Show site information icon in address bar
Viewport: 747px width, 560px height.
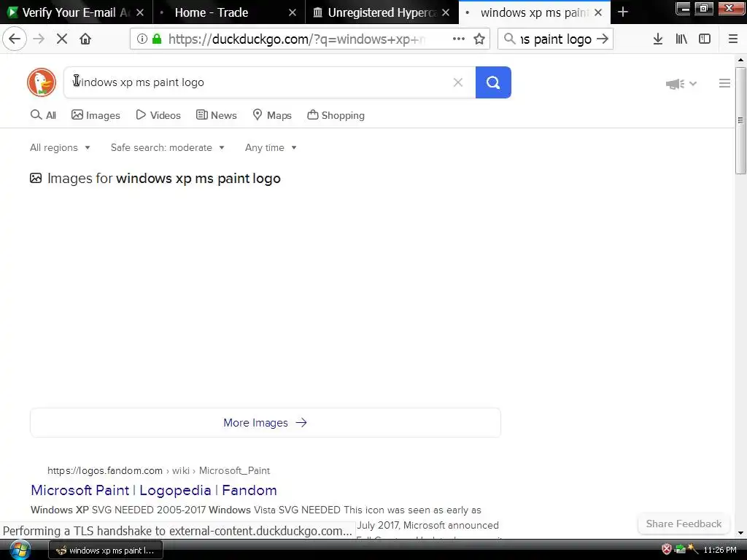point(142,39)
